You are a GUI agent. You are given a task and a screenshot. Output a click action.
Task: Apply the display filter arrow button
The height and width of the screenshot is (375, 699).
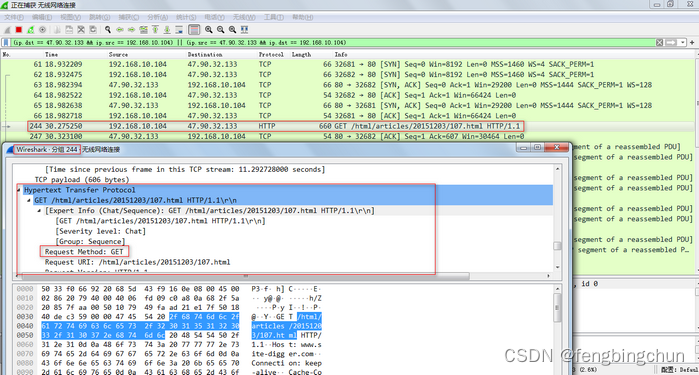coord(671,43)
